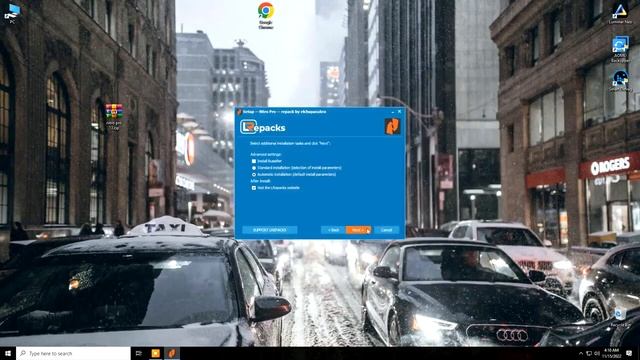Click the taskbar search box
The image size is (640, 360).
tap(73, 353)
